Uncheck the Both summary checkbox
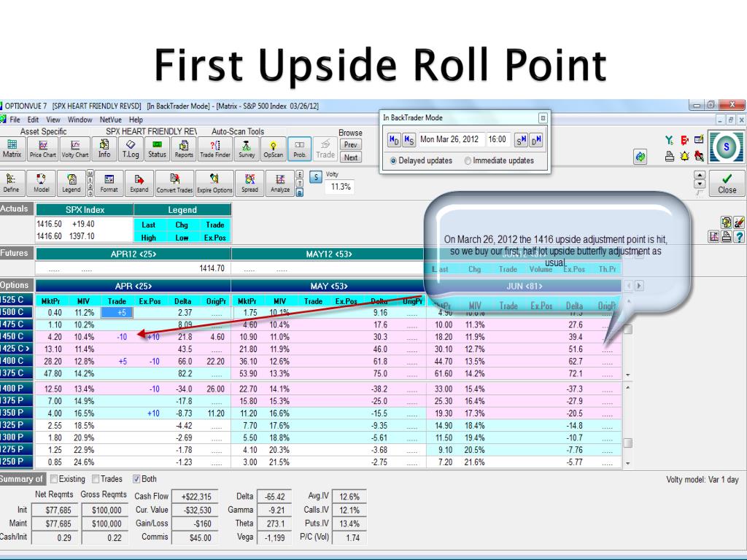Screen dimensions: 747x560 click(136, 479)
